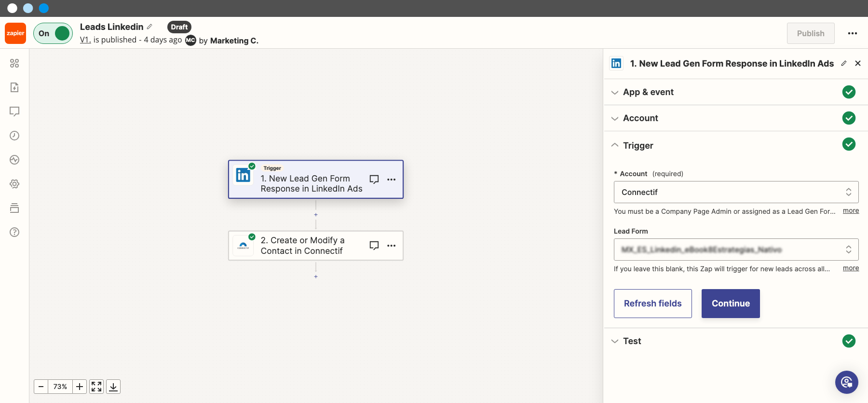Open the zap history clock icon
The height and width of the screenshot is (403, 868).
click(14, 136)
